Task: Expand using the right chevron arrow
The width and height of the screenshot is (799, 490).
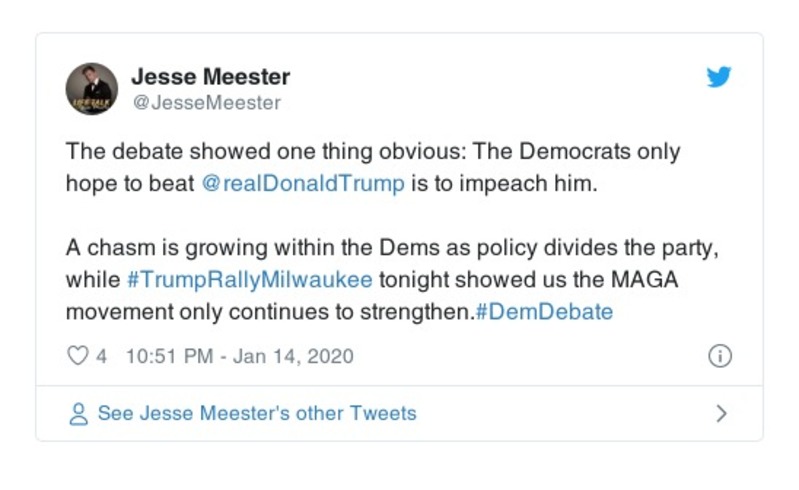Action: tap(721, 413)
